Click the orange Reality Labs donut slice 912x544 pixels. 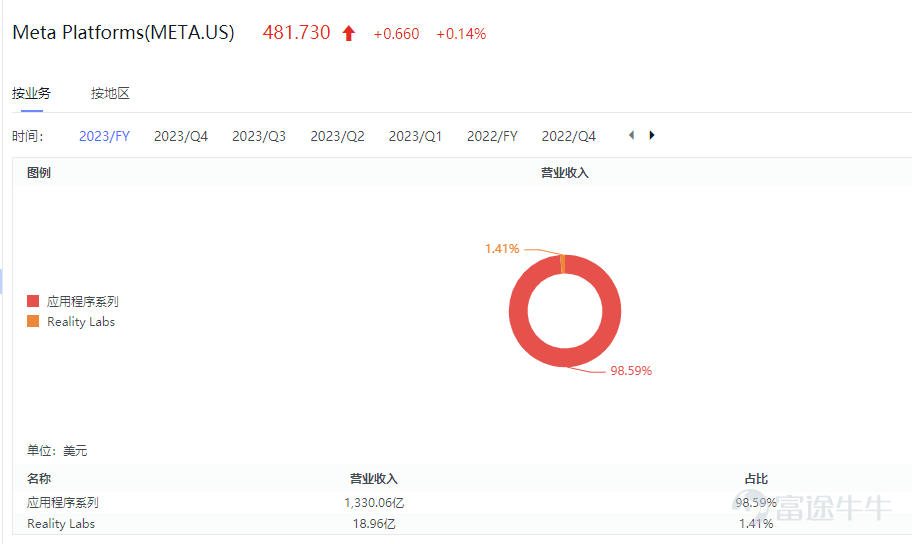[562, 264]
